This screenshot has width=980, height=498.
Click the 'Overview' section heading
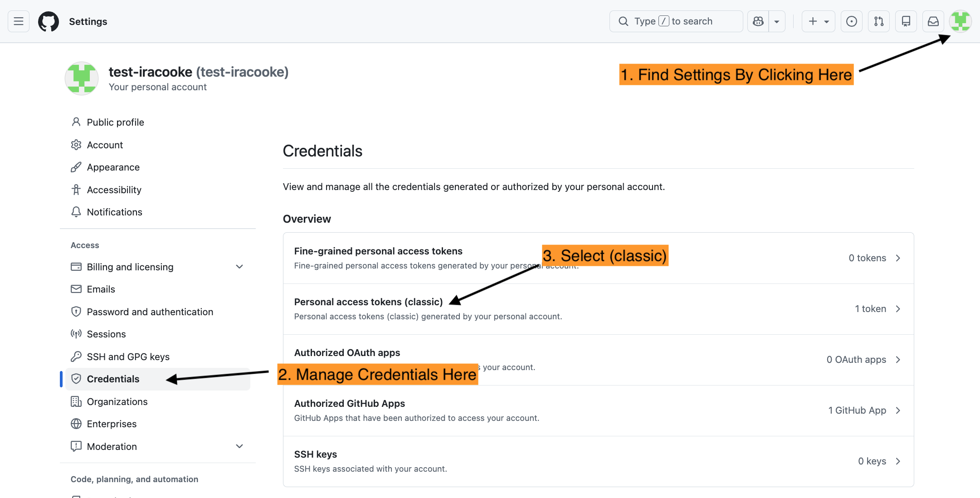[x=307, y=219]
